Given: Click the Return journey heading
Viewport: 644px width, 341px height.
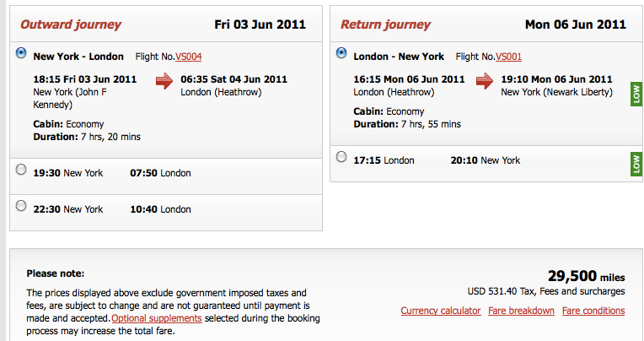Looking at the screenshot, I should click(x=386, y=24).
